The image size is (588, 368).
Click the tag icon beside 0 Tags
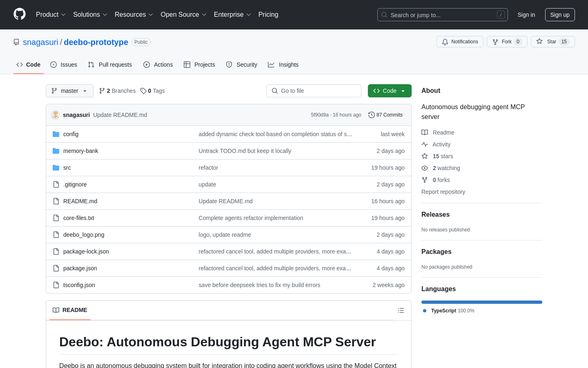coord(143,91)
